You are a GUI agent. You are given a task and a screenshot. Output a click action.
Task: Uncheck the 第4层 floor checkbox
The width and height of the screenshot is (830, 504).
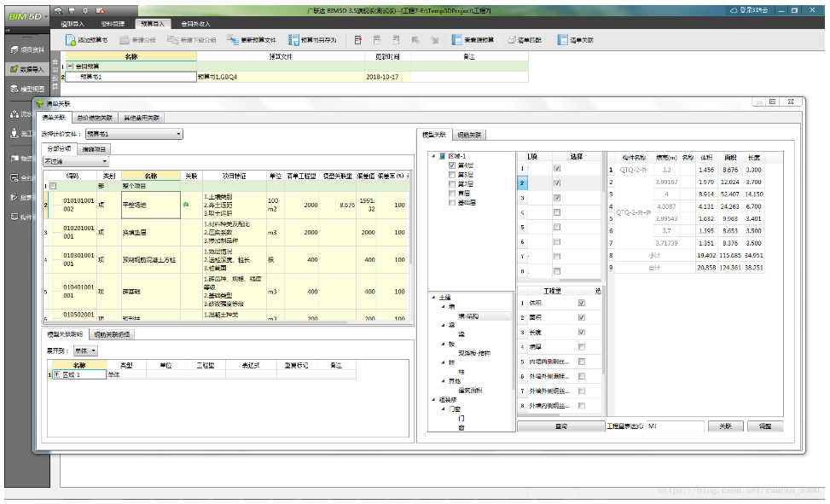click(x=451, y=165)
